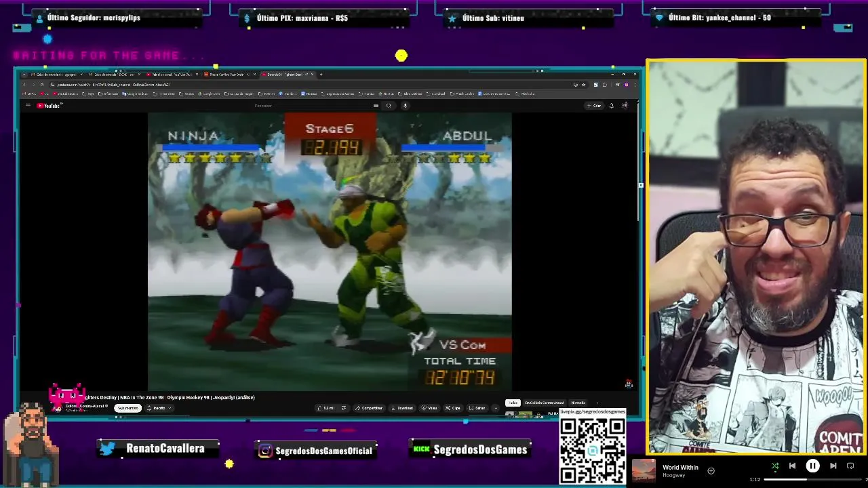The height and width of the screenshot is (488, 868).
Task: Seek the music track progress bar
Action: coord(814,480)
